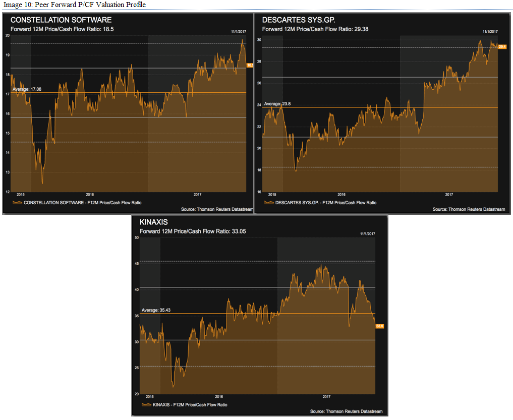Click the 2017 axis label on Descartes chart
This screenshot has height=420, width=513.
click(x=449, y=195)
